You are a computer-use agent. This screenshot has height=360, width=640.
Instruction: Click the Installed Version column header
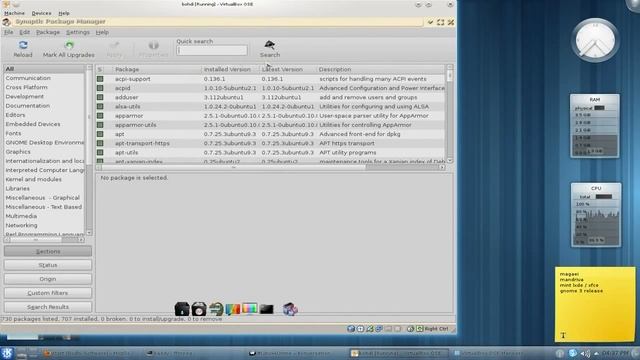(230, 69)
